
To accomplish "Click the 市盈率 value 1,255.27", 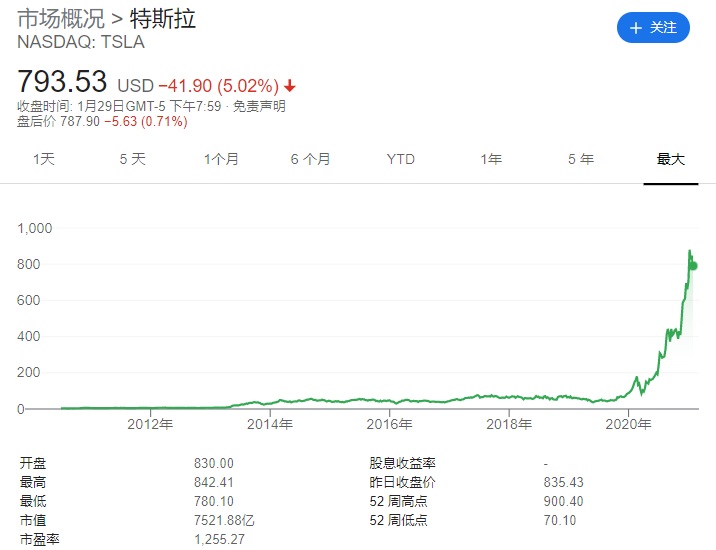I will [x=220, y=539].
